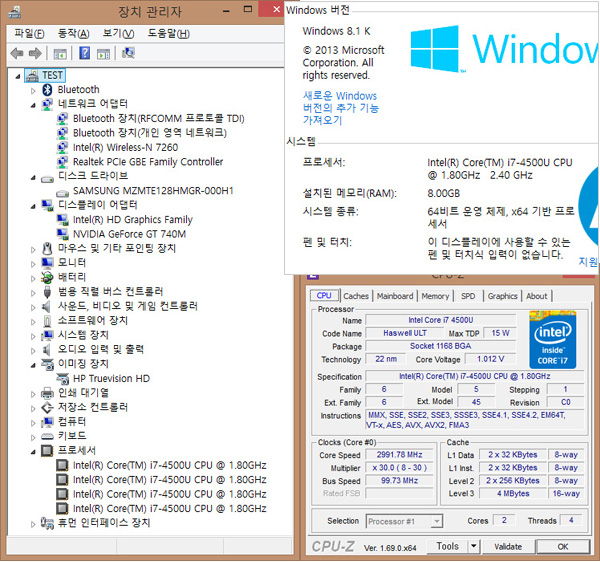Collapse the 디스크 드라이브 node
This screenshot has width=600, height=562.
(33, 178)
